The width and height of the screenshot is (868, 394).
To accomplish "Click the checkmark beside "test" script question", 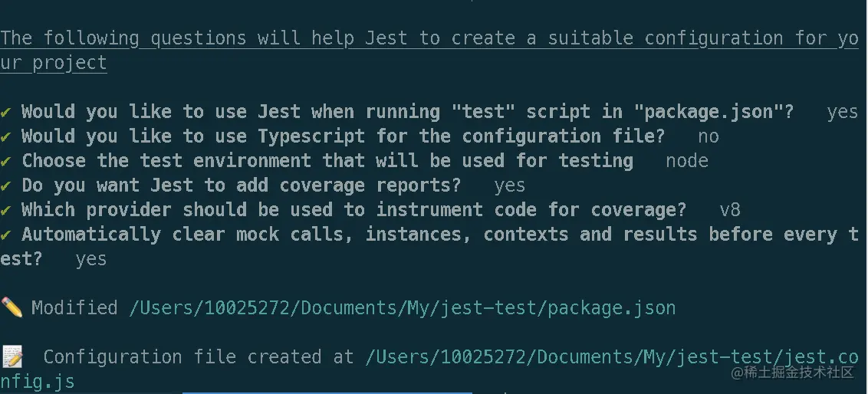I will coord(5,112).
